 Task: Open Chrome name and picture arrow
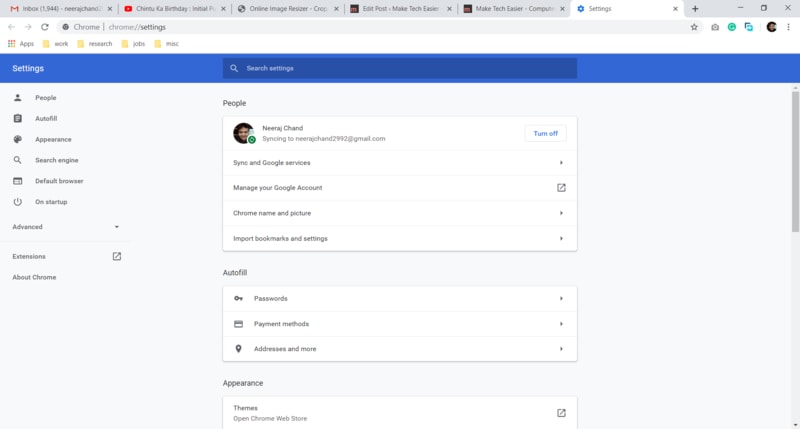point(561,213)
